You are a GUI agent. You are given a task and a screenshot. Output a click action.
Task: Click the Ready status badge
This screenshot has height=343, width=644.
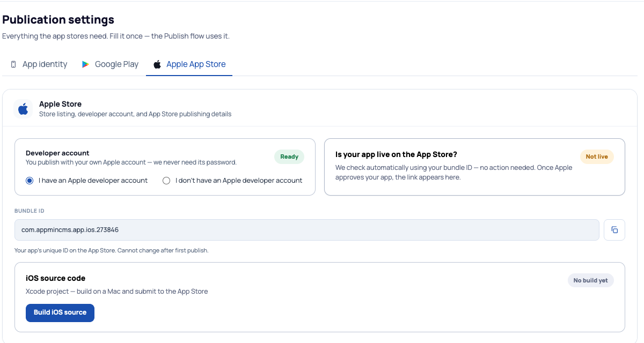pyautogui.click(x=289, y=156)
